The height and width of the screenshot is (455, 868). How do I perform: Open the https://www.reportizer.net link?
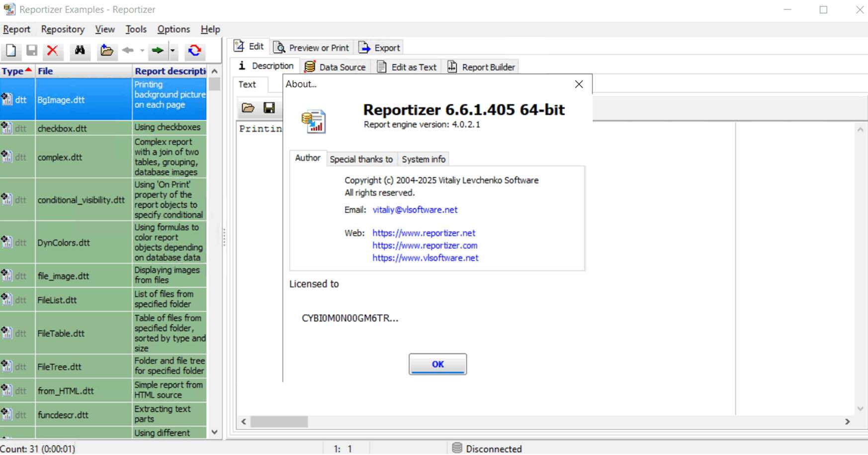[424, 233]
